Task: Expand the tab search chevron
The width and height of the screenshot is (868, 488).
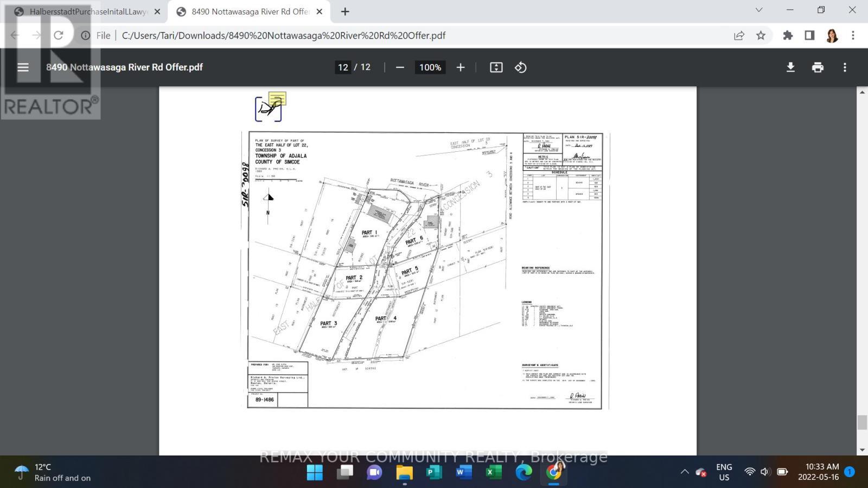Action: tap(759, 10)
